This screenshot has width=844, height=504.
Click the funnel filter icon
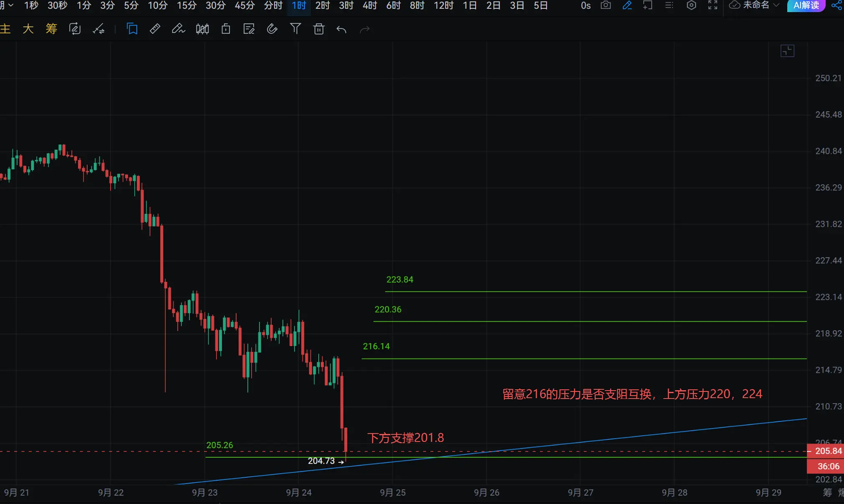click(295, 29)
